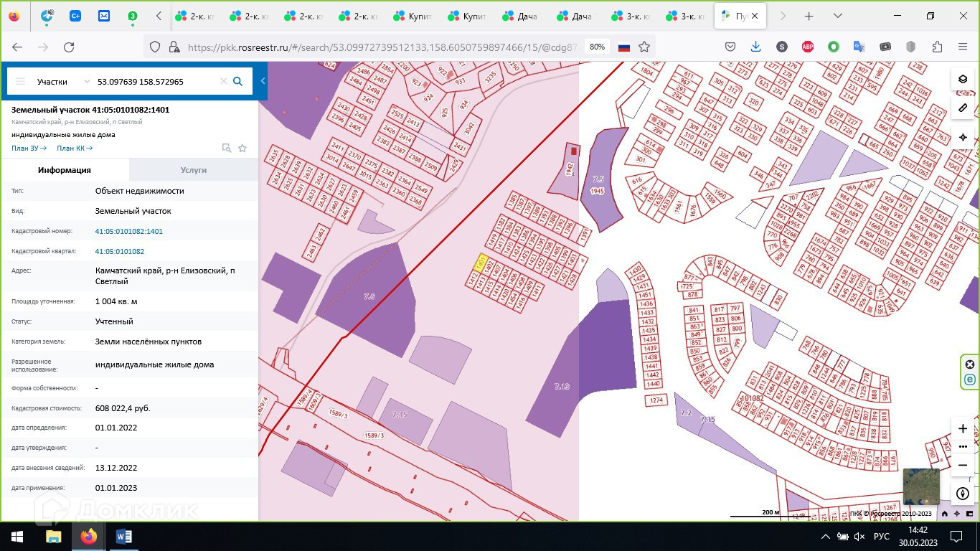Click the coordinates search input field
The image size is (980, 551).
pyautogui.click(x=154, y=82)
